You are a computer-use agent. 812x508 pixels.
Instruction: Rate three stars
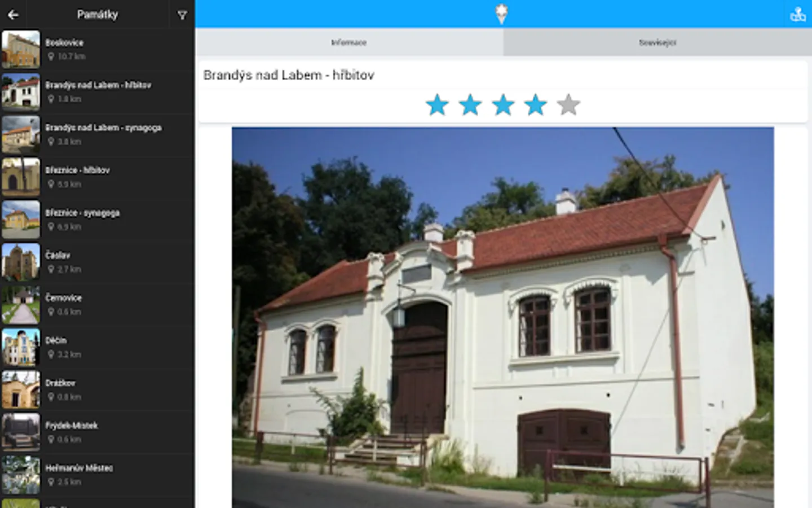[x=502, y=105]
